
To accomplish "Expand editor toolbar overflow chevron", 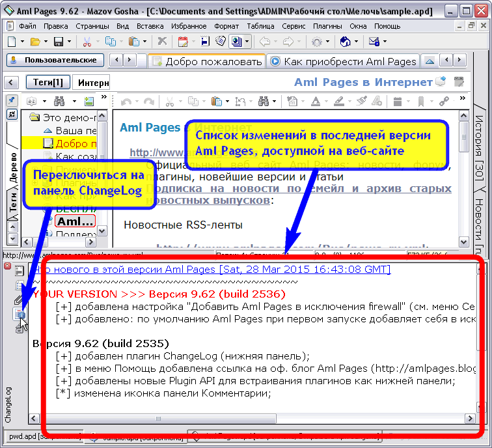I will tap(463, 98).
